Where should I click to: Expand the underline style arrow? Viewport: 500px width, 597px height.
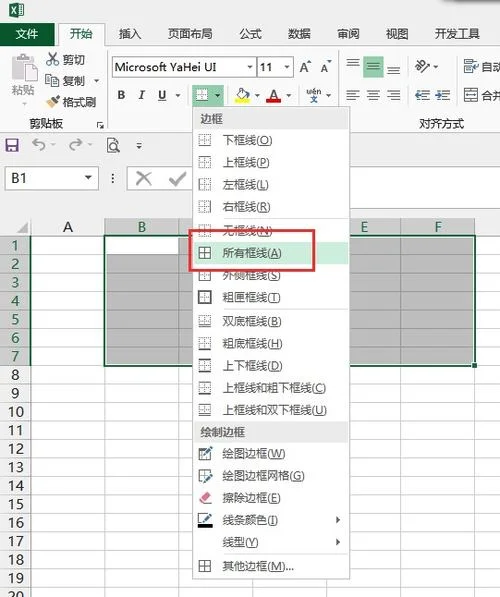[x=178, y=95]
